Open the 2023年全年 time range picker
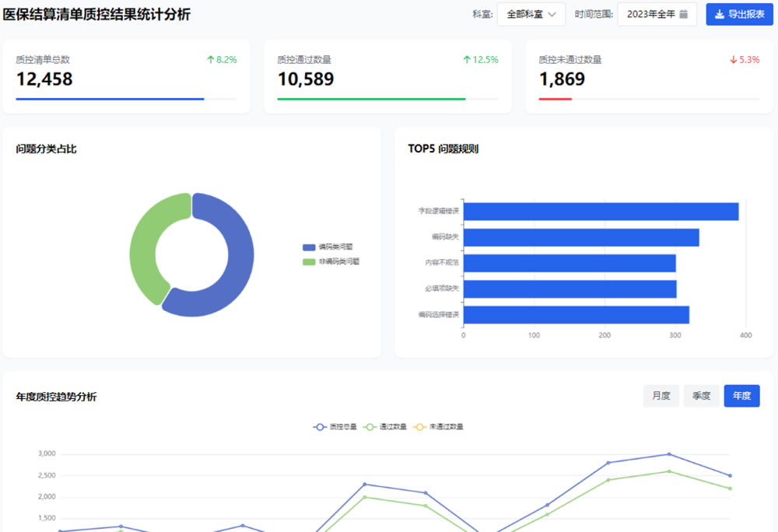 [x=657, y=14]
